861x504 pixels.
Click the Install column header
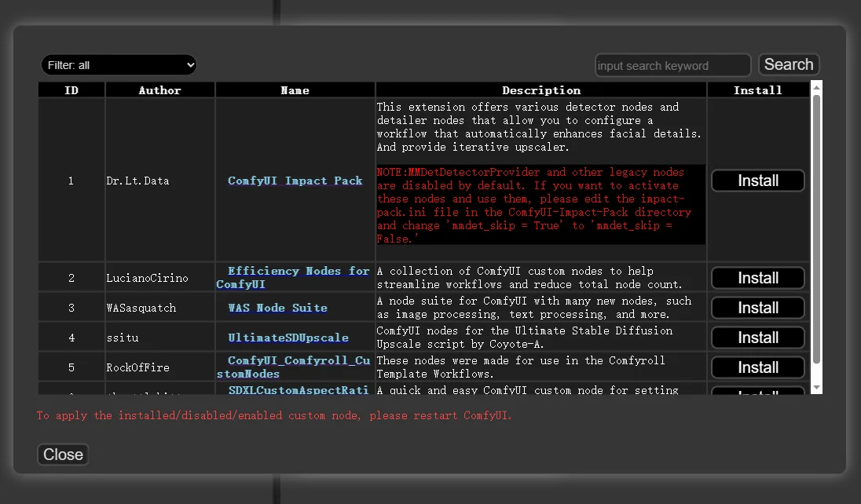pos(758,90)
